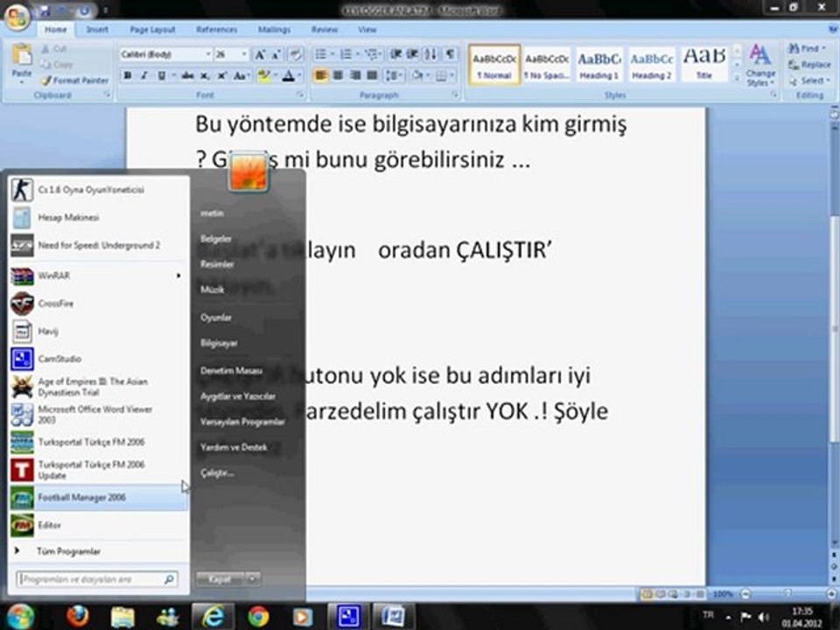Open the font name dropdown

[208, 54]
